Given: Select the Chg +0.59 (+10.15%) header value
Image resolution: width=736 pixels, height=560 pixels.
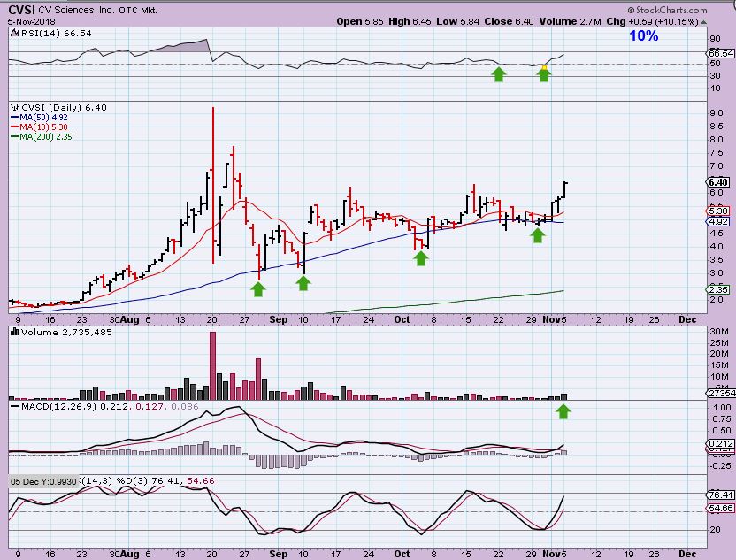Looking at the screenshot, I should pyautogui.click(x=653, y=21).
